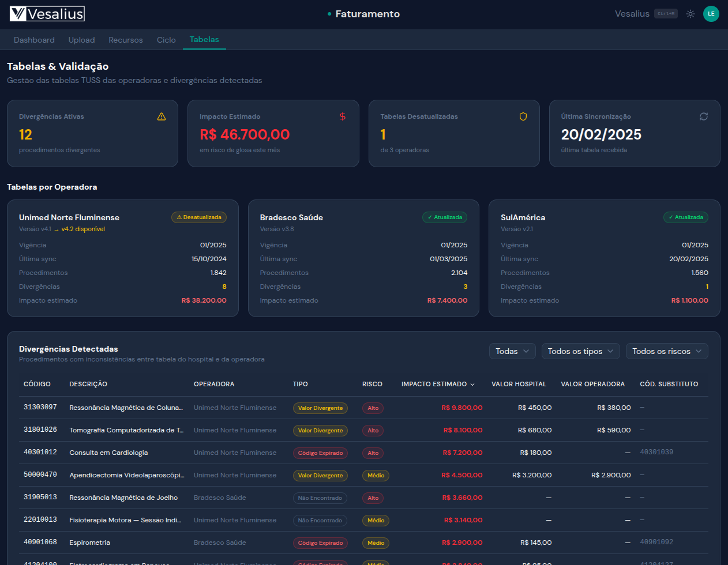This screenshot has width=728, height=565.
Task: Select the Ressonância Magnética de Joelho row
Action: (123, 498)
